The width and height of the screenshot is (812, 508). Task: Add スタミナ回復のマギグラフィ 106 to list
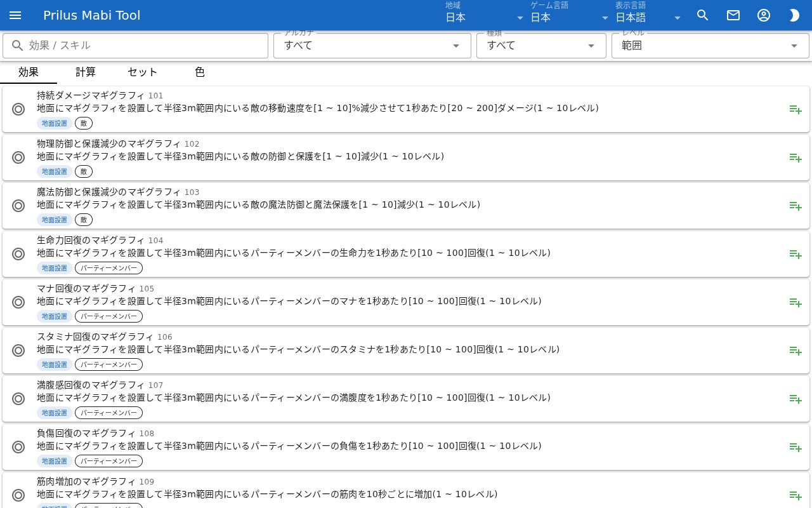tap(796, 351)
